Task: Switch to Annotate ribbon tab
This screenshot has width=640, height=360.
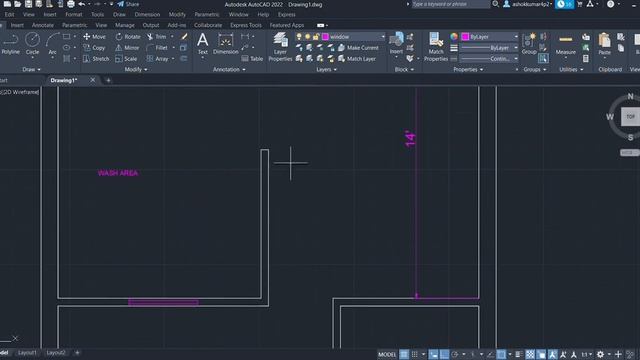Action: click(x=42, y=25)
